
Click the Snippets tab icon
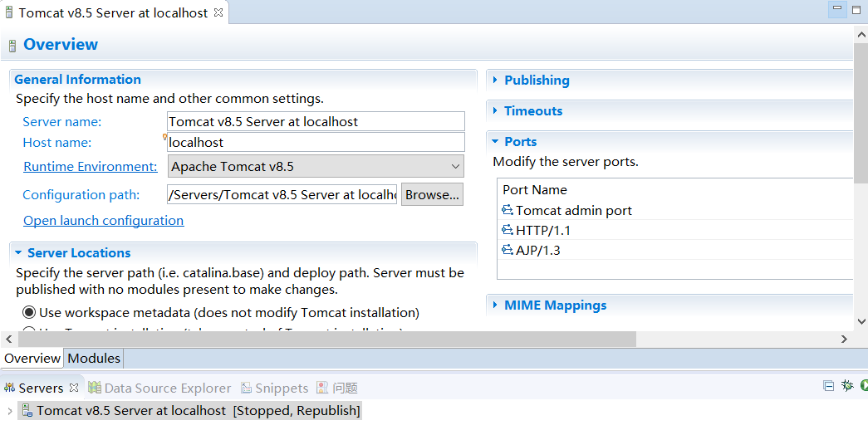tap(247, 388)
